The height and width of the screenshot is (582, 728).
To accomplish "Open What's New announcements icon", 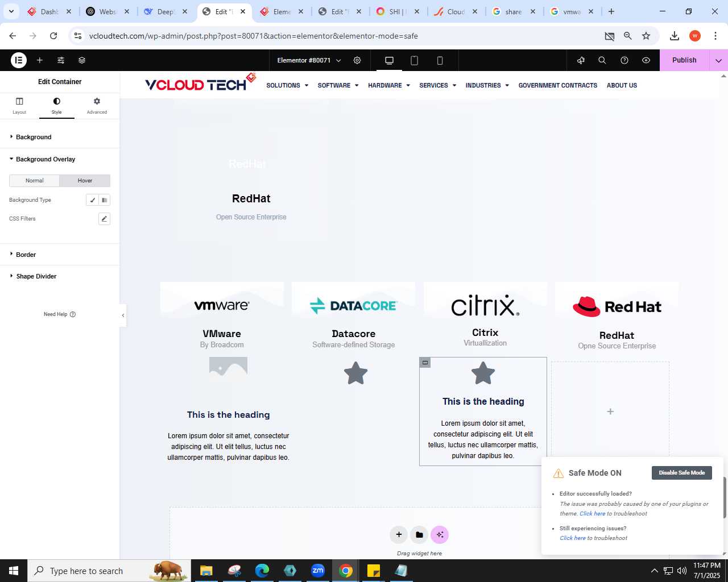I will coord(581,60).
